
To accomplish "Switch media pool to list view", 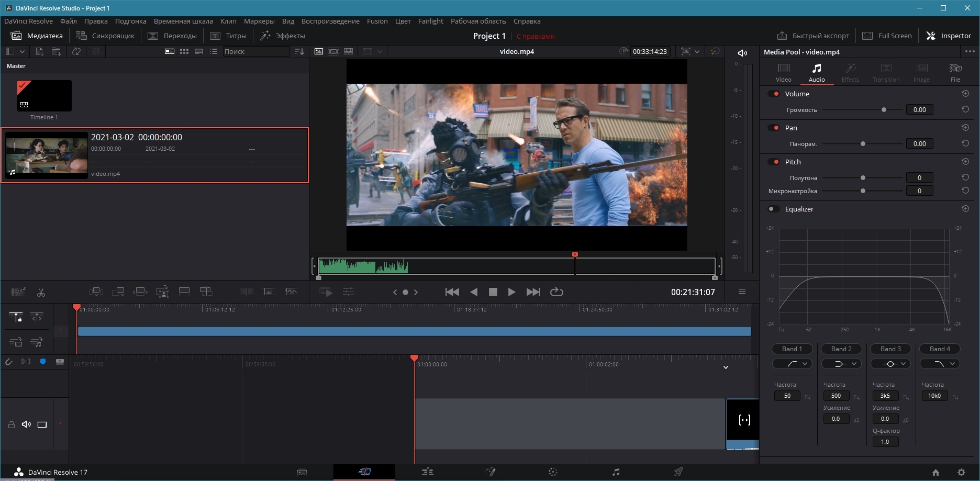I will click(x=214, y=51).
